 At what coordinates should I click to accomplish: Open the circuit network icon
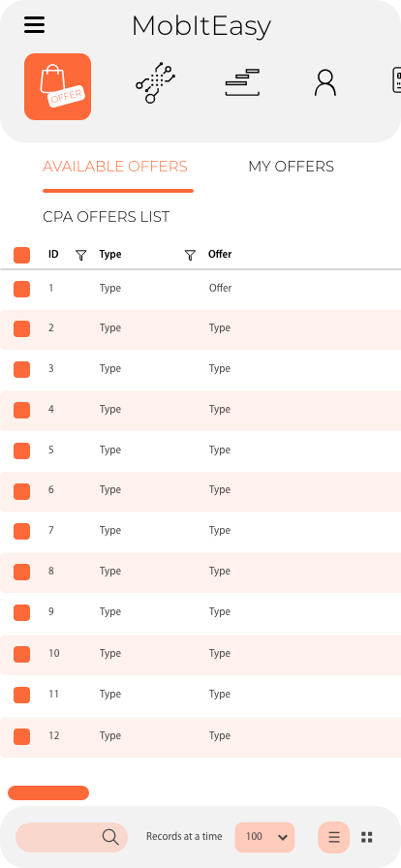point(156,83)
